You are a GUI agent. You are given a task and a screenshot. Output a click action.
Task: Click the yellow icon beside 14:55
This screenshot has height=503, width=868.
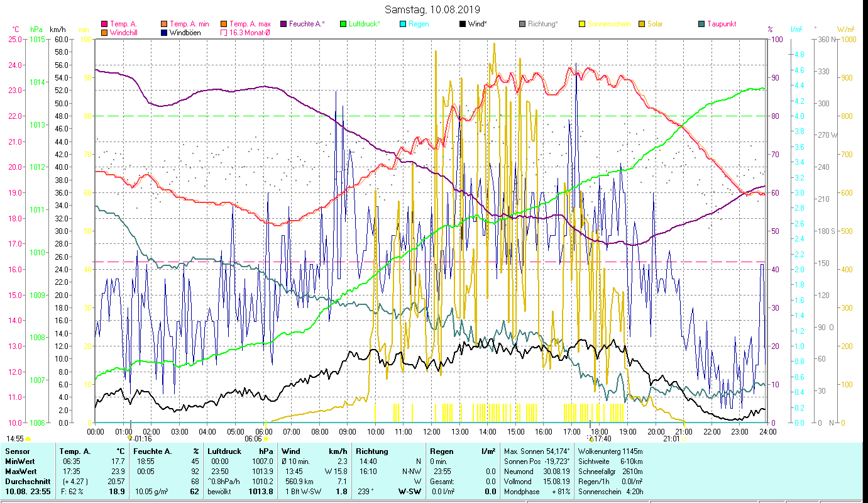point(28,439)
